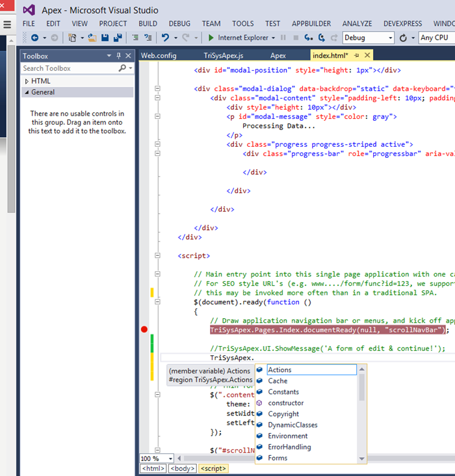Click the hamburger menu icon at left edge

click(x=7, y=24)
